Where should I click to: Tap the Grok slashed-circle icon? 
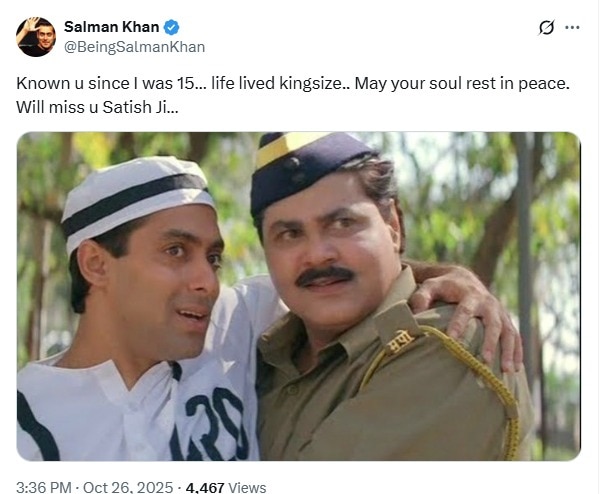pos(546,28)
